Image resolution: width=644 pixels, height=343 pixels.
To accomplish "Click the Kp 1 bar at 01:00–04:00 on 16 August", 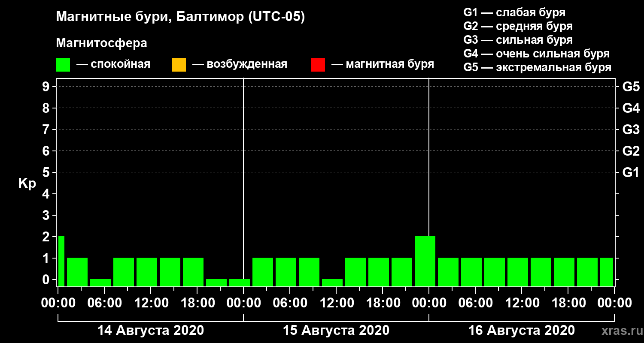I will 448,272.
